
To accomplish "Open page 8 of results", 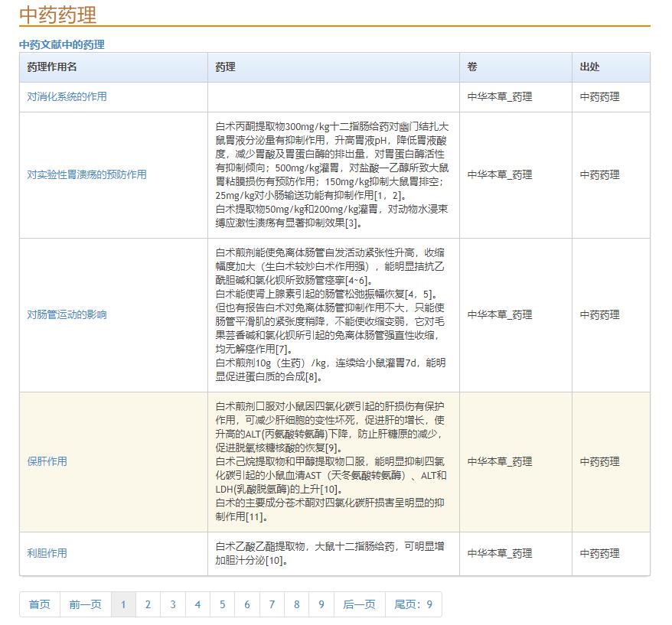I will pyautogui.click(x=296, y=604).
